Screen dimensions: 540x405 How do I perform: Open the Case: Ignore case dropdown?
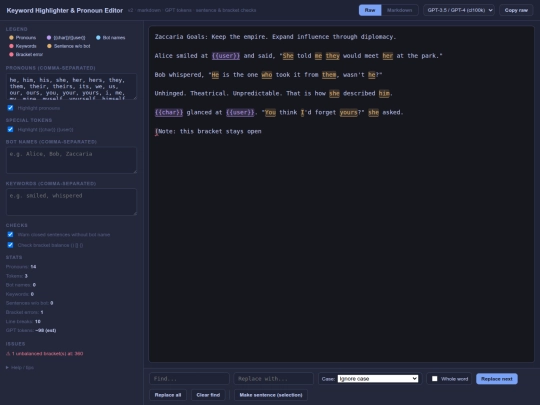click(x=378, y=378)
